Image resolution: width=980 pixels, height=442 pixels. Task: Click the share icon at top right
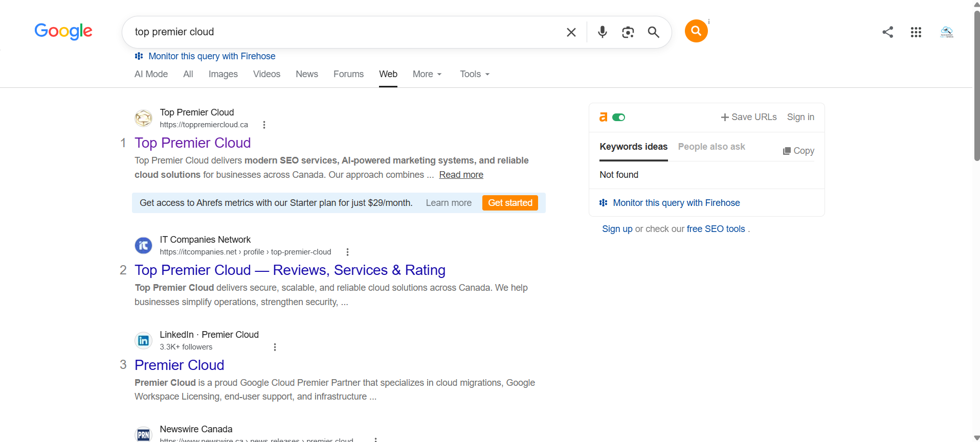(888, 32)
